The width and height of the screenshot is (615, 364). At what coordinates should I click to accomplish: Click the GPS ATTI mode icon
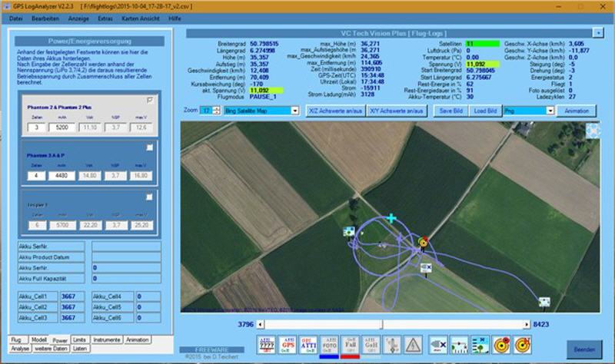(309, 345)
